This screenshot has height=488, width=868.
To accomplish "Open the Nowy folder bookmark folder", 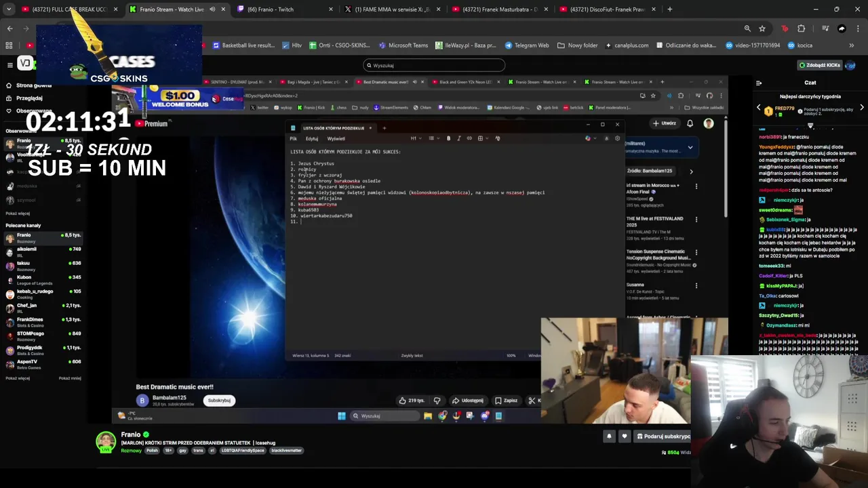I will (578, 45).
